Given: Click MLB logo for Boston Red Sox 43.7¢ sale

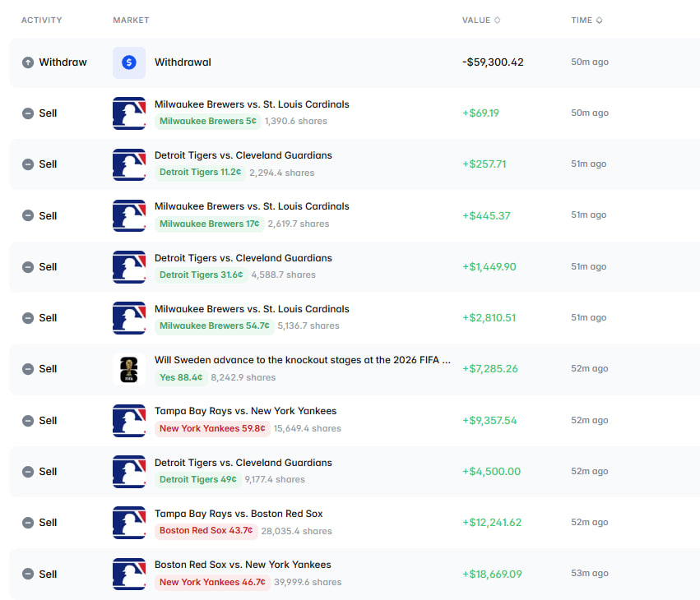Looking at the screenshot, I should 129,523.
